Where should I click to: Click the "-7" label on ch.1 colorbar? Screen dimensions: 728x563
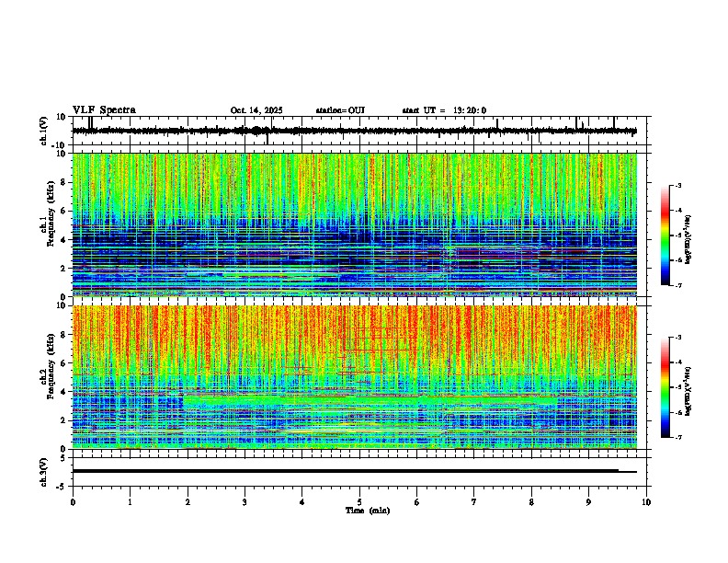tap(678, 285)
